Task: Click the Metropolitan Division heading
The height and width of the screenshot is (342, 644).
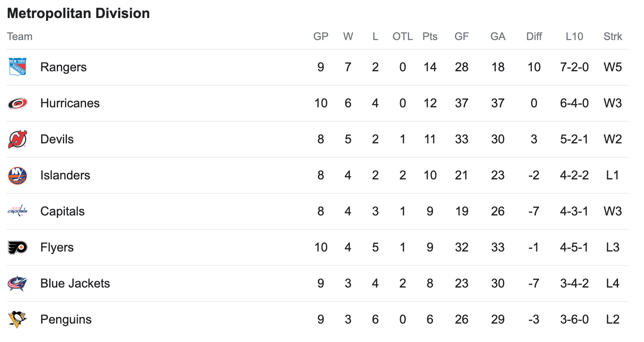Action: coord(78,13)
